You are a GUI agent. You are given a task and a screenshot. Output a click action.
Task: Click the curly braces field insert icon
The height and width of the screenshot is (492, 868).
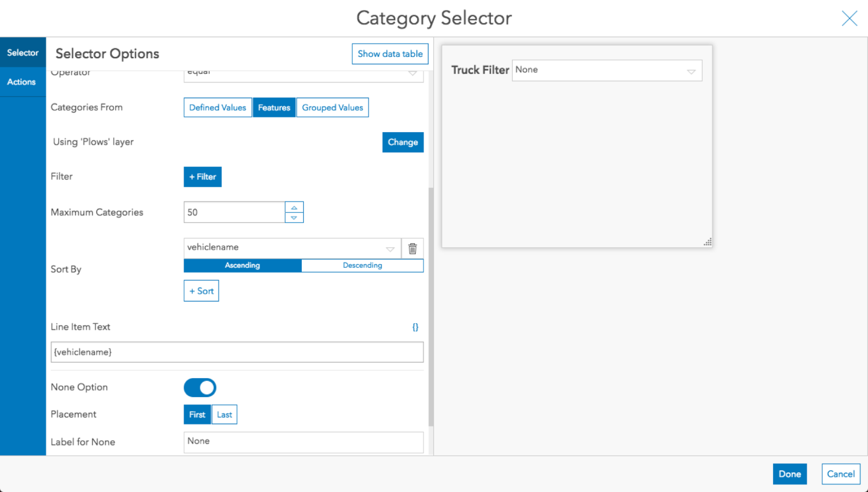[415, 327]
